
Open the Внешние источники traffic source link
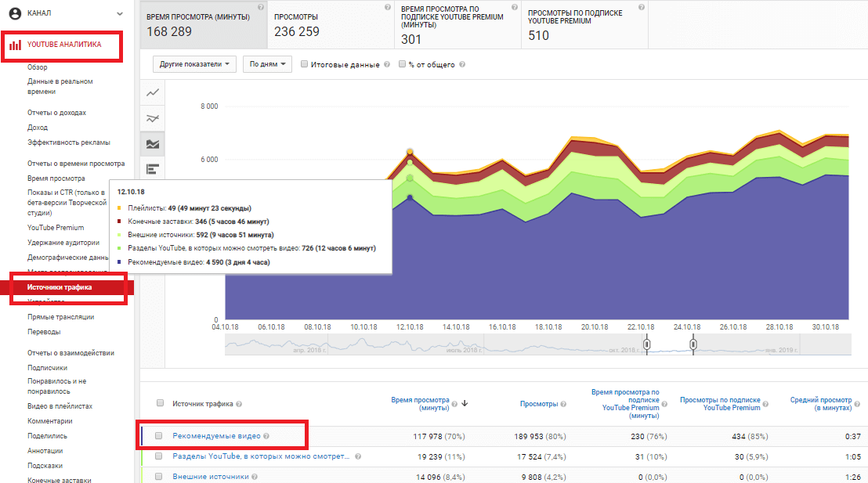pos(210,476)
